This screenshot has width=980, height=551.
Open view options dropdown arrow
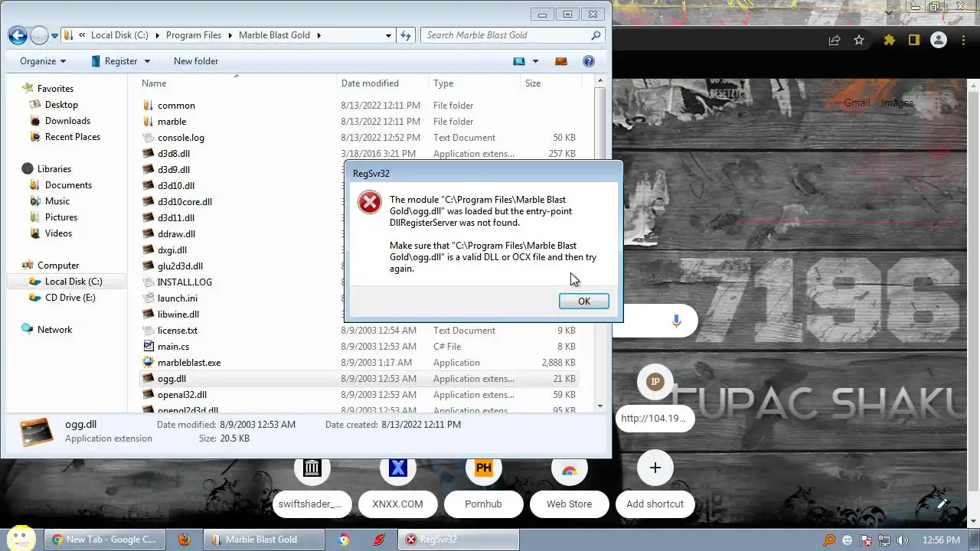(x=535, y=61)
